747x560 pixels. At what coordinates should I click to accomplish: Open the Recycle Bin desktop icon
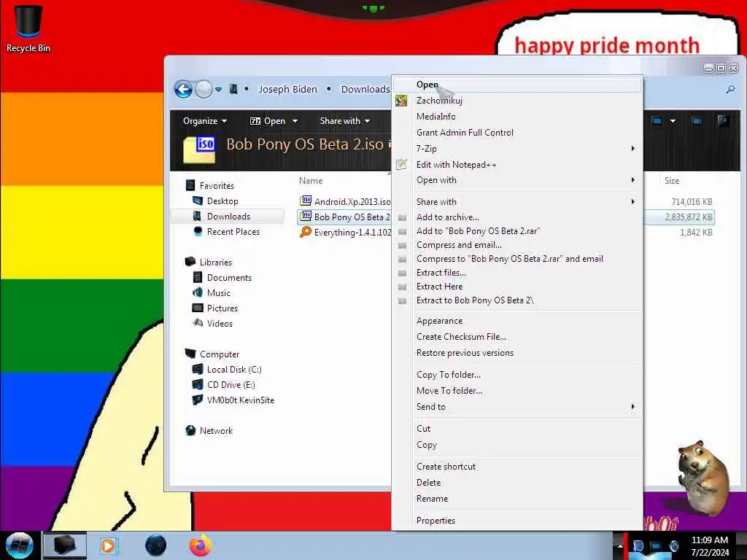click(x=28, y=28)
